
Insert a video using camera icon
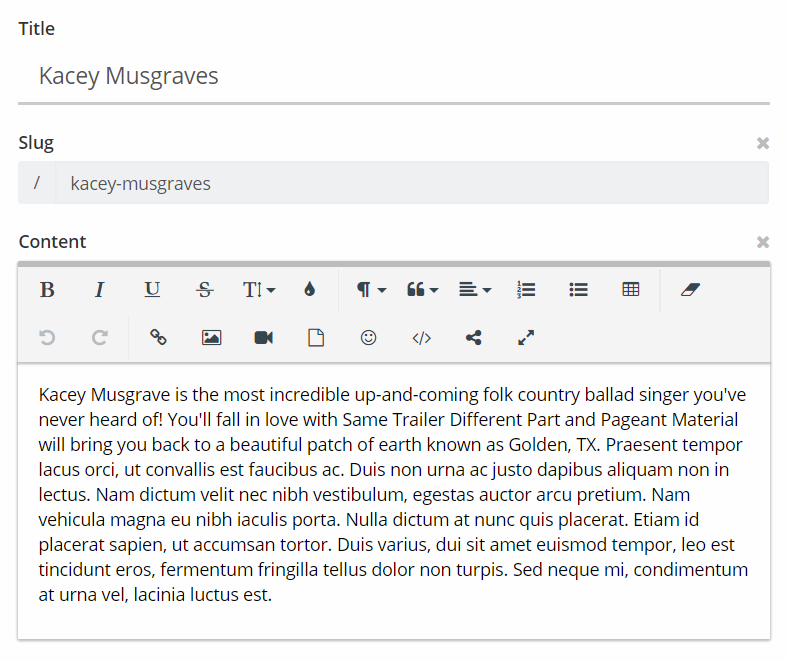tap(263, 338)
